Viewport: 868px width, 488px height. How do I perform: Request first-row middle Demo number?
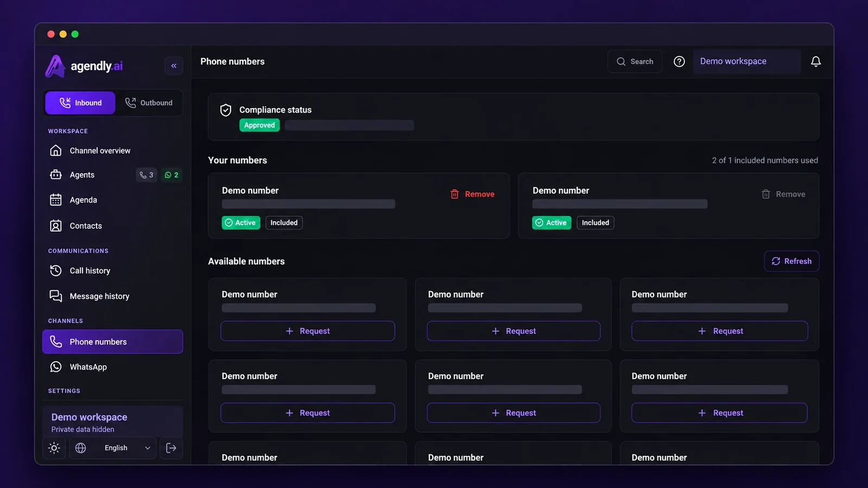514,331
